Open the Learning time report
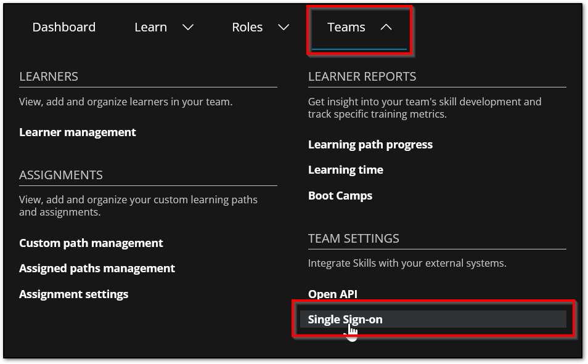588x364 pixels. 345,169
